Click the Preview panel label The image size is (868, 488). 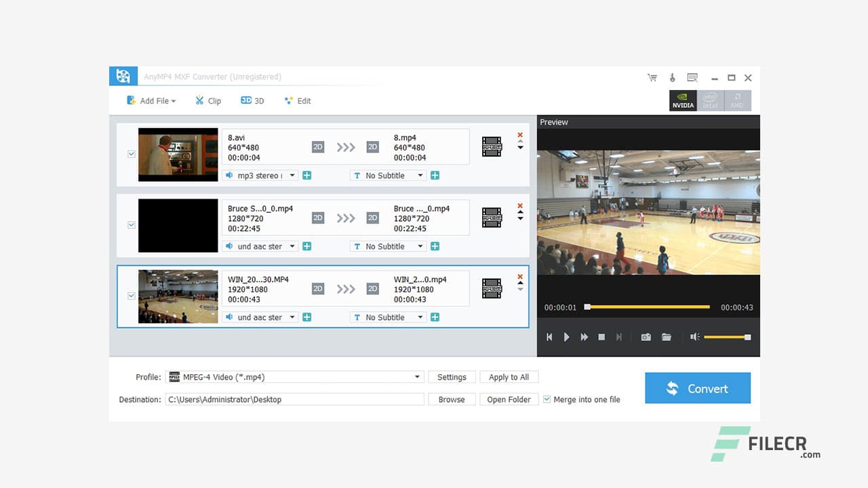(x=553, y=122)
